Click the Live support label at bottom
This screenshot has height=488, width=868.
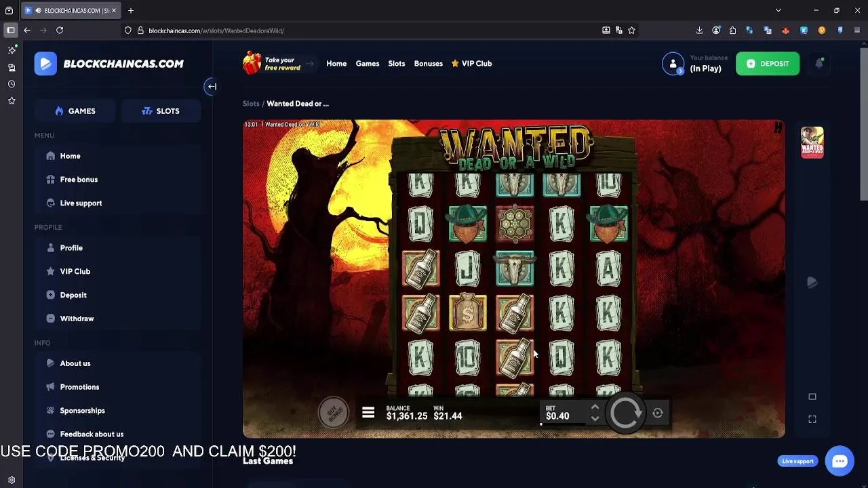(x=797, y=462)
